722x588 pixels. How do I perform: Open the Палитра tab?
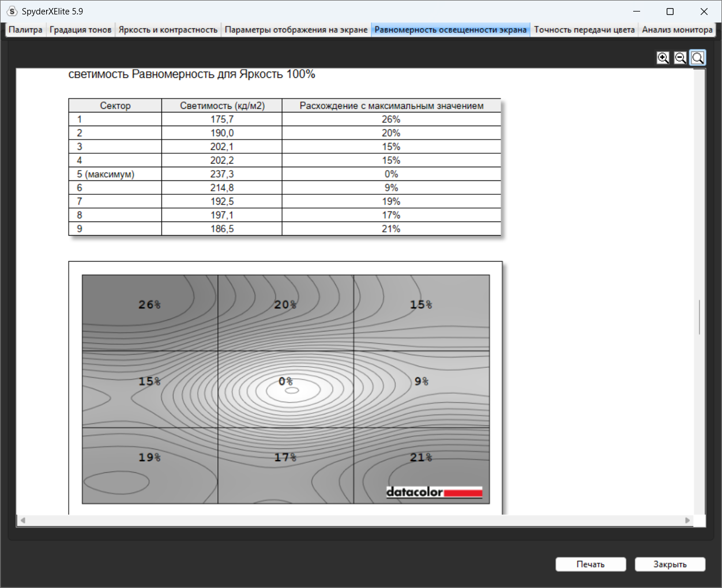tap(25, 30)
